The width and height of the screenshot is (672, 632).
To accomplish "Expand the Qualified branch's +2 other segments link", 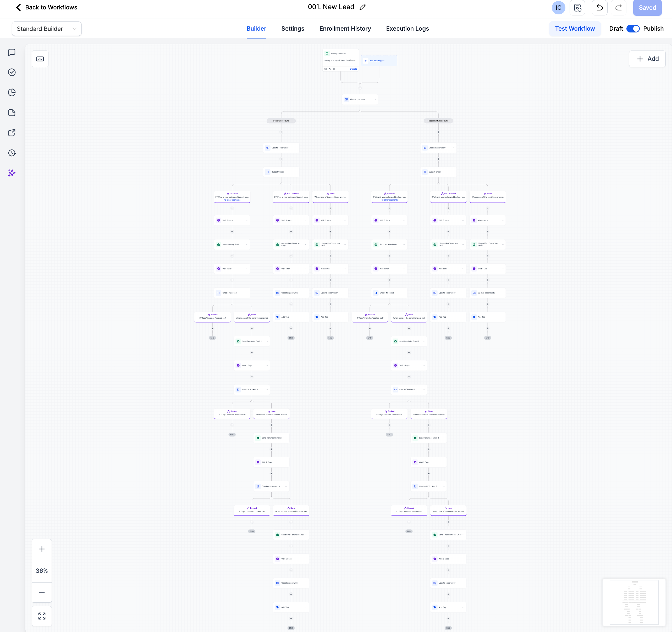I will click(232, 200).
